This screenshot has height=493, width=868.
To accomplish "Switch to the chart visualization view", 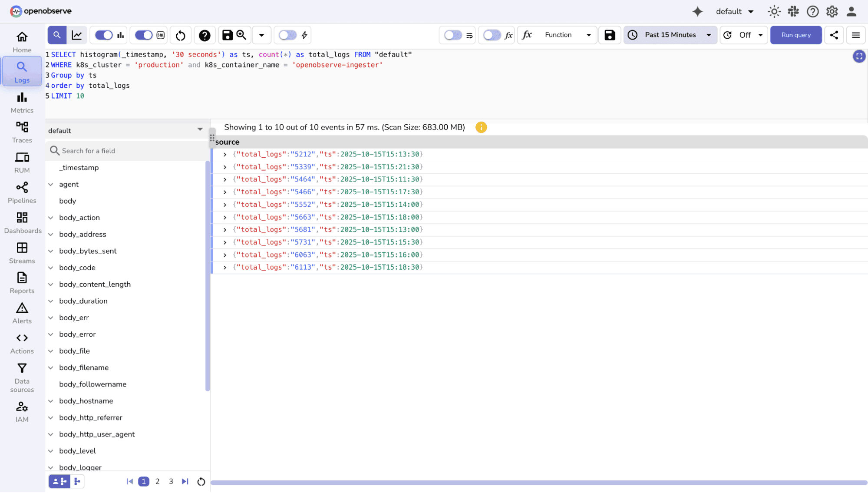I will click(77, 35).
